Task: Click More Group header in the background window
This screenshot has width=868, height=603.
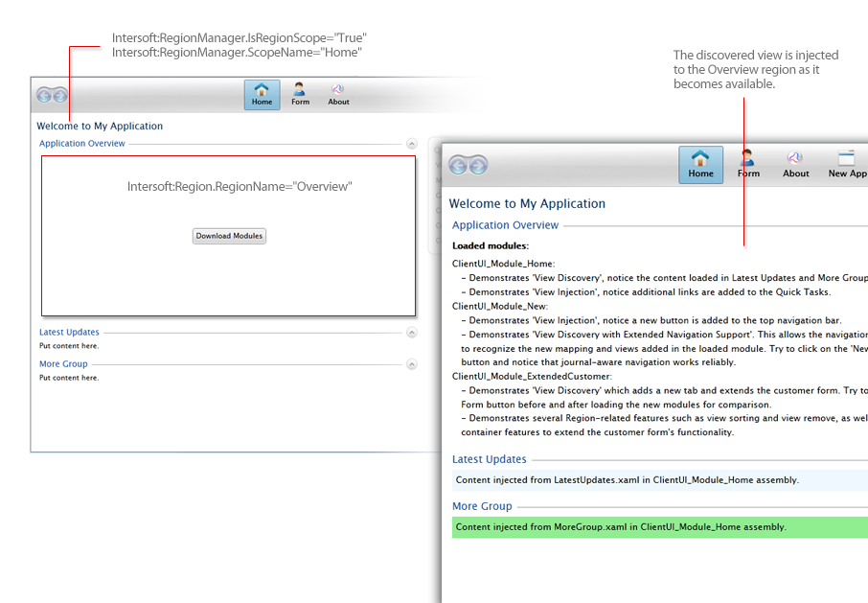Action: click(x=63, y=363)
